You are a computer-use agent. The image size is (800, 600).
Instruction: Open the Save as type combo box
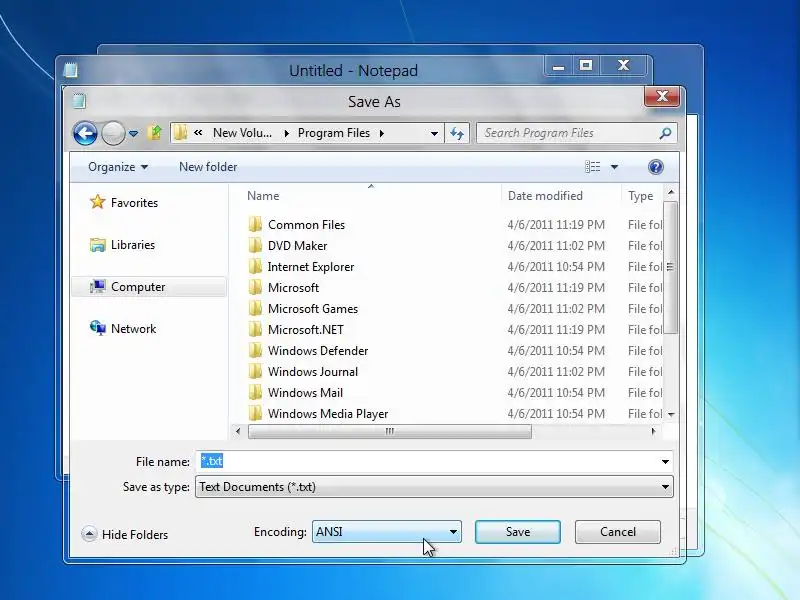(434, 487)
